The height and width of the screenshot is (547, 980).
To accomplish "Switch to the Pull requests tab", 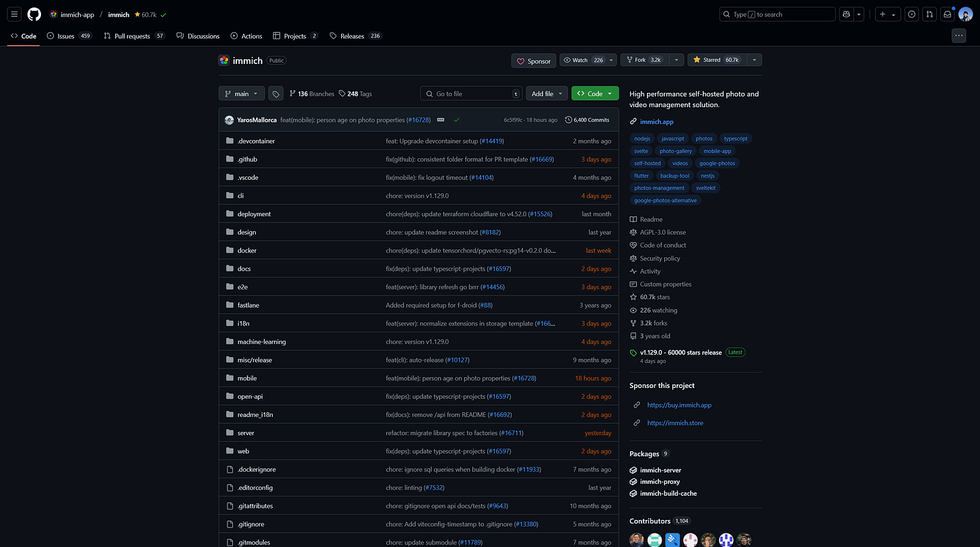I will coord(134,36).
